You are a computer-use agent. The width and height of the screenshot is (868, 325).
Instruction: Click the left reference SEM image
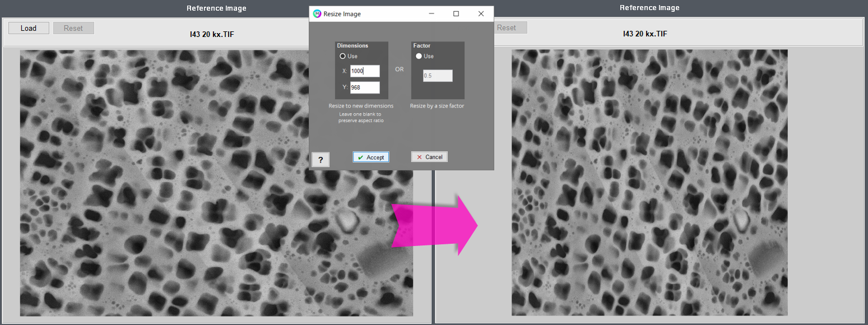pyautogui.click(x=216, y=183)
